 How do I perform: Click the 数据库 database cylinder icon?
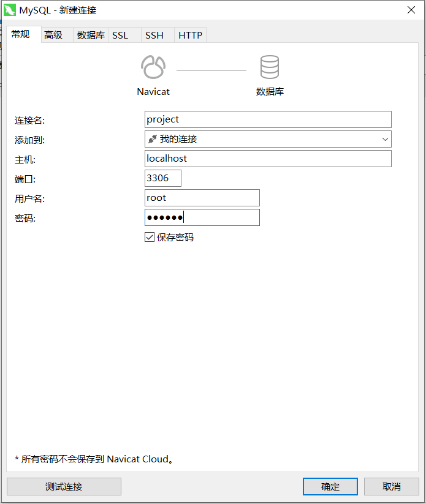(270, 67)
